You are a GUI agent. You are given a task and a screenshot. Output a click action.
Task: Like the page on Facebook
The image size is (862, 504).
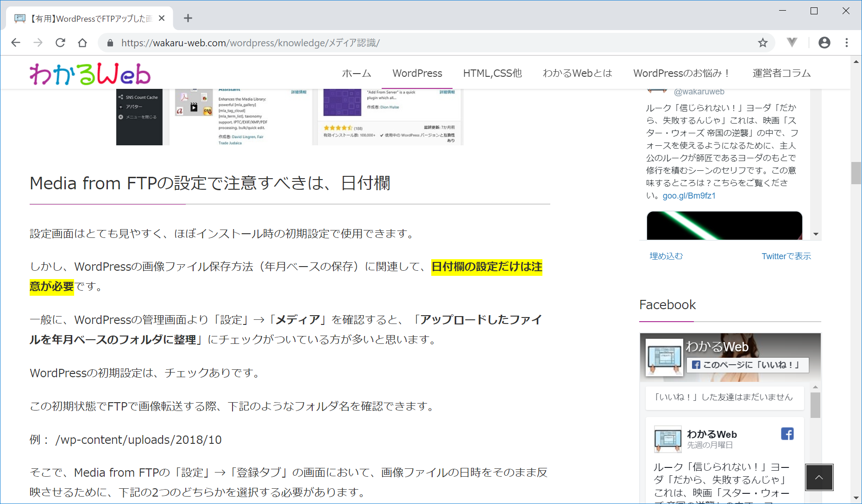pos(747,365)
